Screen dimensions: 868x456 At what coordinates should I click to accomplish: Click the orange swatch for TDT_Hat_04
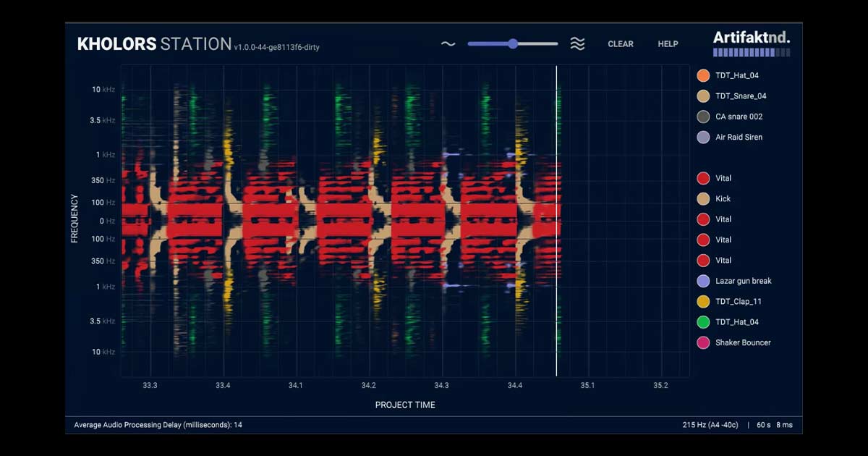click(703, 75)
